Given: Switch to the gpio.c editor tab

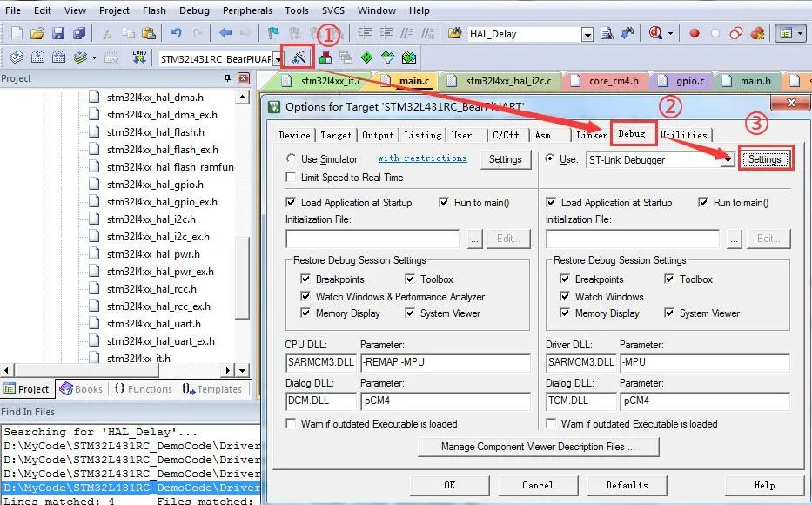Looking at the screenshot, I should (x=690, y=81).
